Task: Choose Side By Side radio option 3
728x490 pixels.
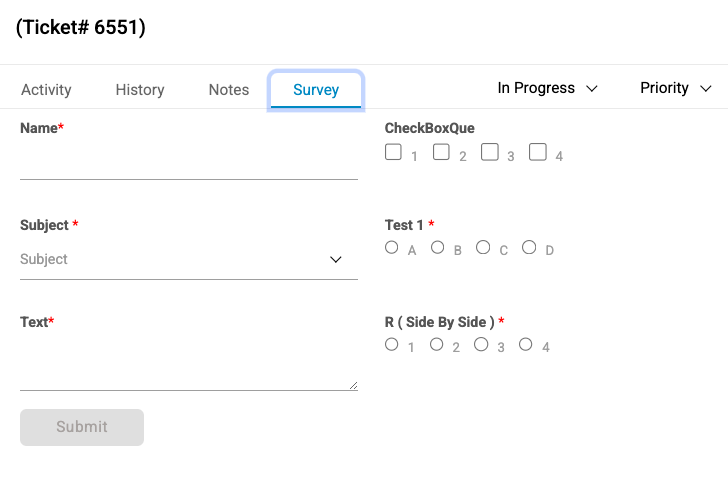Action: click(481, 344)
